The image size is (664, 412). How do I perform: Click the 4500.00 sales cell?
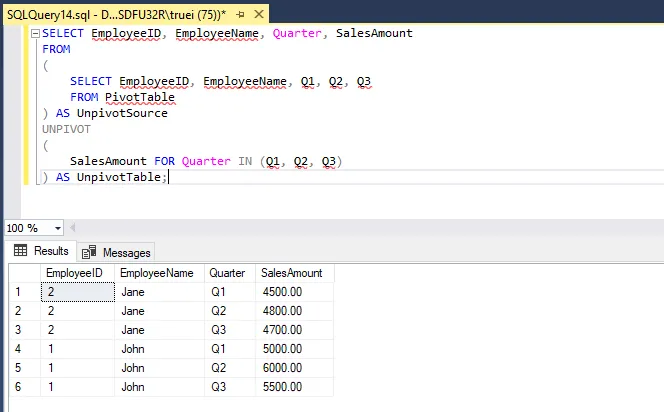[x=295, y=292]
